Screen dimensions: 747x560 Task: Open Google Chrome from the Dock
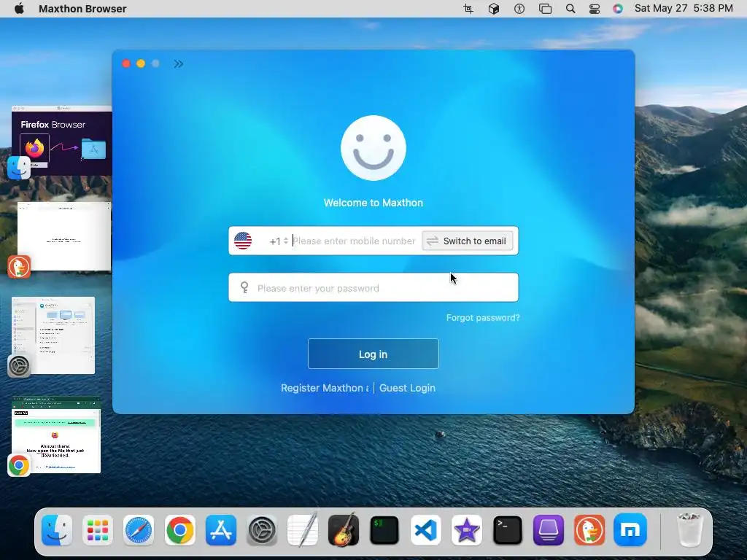(x=179, y=530)
